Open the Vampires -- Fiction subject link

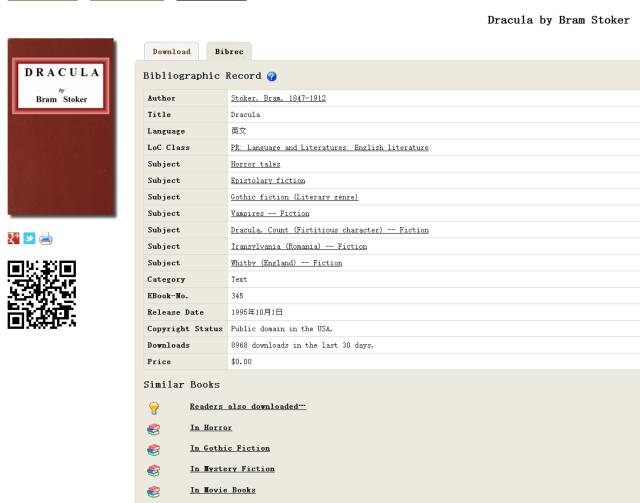pyautogui.click(x=269, y=213)
